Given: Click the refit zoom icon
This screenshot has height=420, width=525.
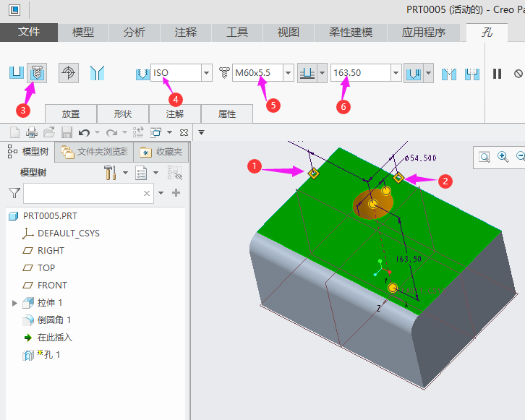Looking at the screenshot, I should pos(485,157).
